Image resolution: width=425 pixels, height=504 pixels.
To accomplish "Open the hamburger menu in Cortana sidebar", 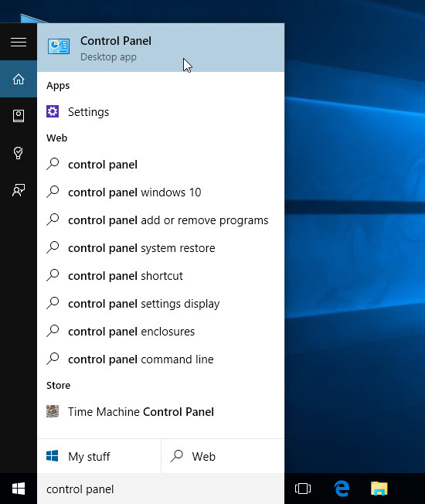I will pos(19,42).
